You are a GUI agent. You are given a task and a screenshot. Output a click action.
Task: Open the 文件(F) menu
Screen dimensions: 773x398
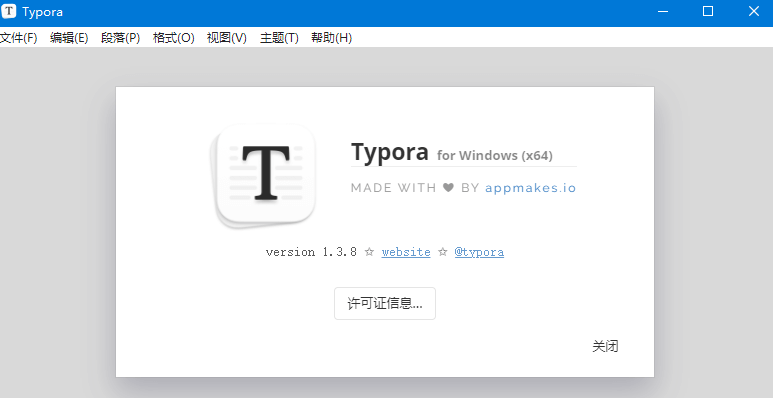tap(19, 38)
